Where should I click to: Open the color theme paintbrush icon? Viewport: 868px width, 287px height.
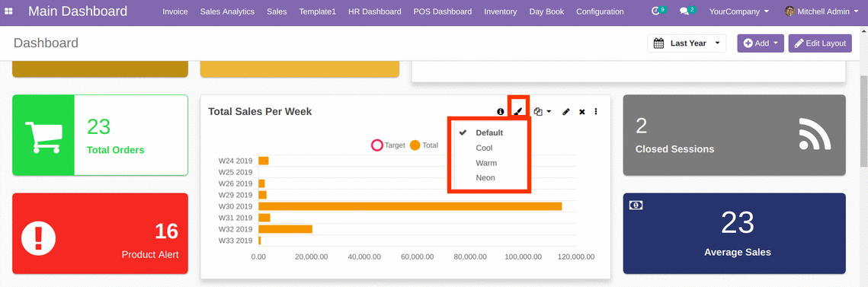pos(517,112)
